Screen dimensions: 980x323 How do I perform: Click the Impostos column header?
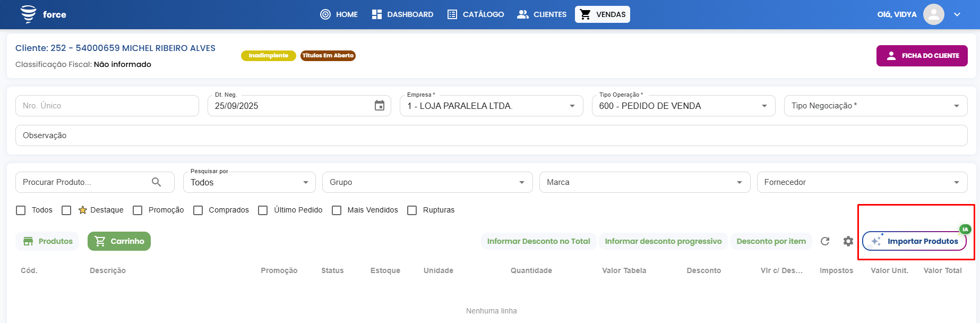(837, 270)
